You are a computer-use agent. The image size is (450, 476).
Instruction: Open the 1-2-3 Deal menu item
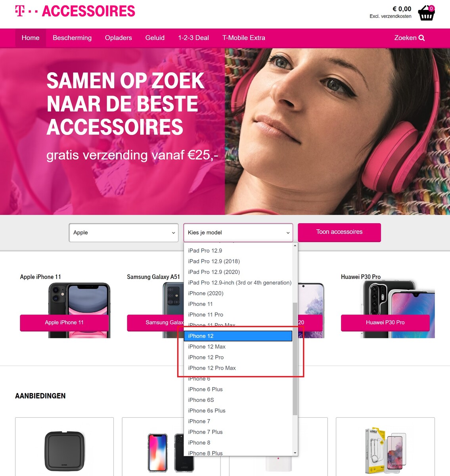193,38
